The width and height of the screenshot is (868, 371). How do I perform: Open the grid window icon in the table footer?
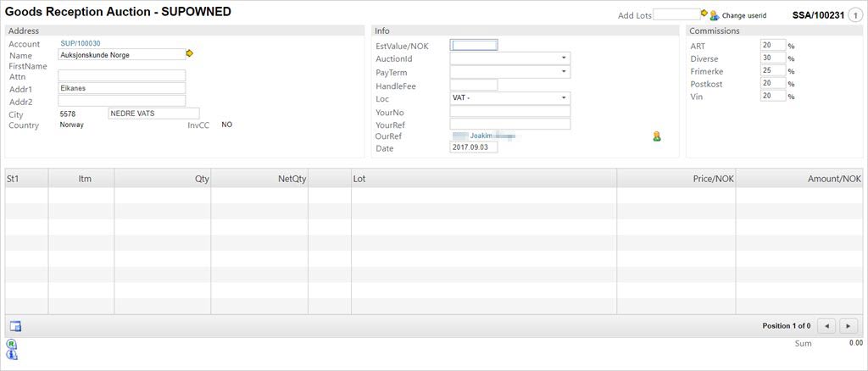click(15, 326)
